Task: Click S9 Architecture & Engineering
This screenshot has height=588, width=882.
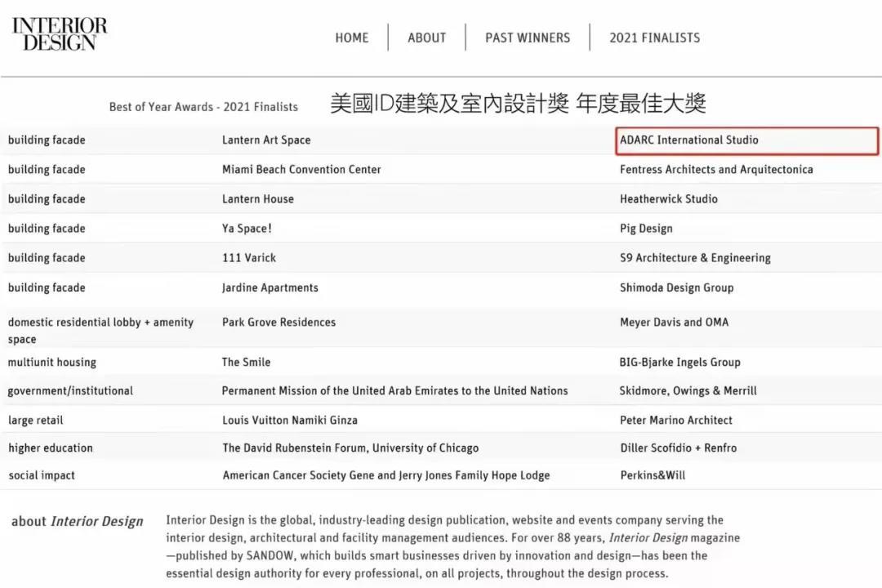Action: [695, 258]
